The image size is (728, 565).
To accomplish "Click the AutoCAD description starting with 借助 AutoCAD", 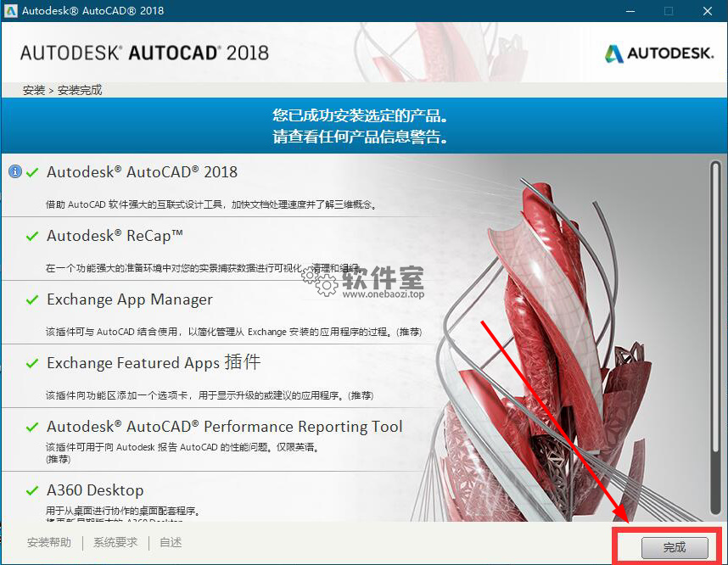I will (211, 204).
